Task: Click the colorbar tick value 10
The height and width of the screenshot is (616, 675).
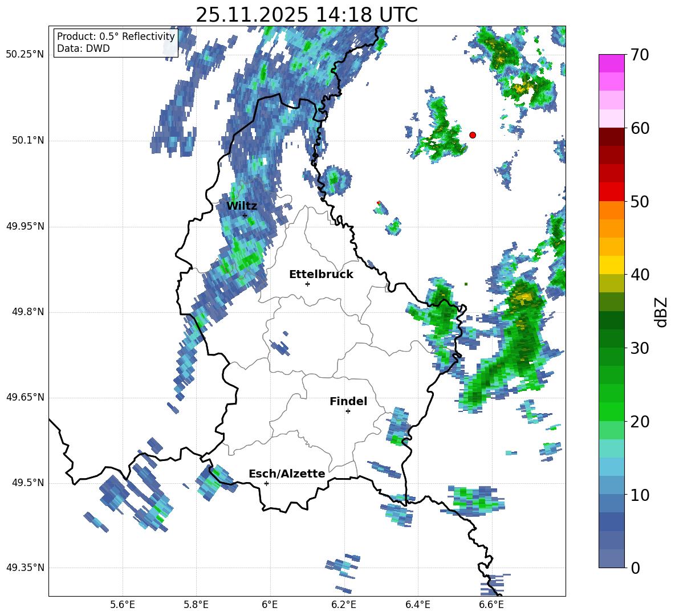Action: coord(640,495)
